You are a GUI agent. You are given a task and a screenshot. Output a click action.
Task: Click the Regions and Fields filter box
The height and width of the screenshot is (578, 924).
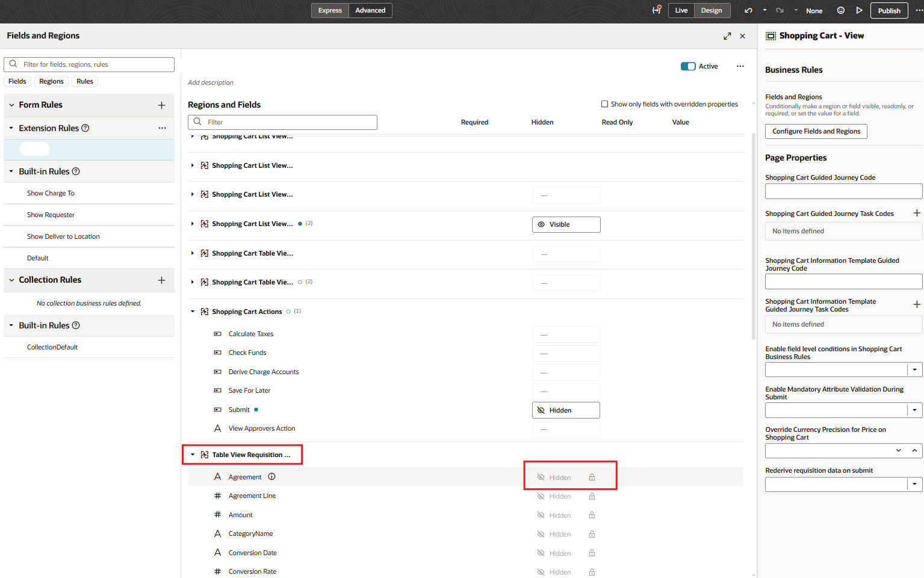pos(282,122)
